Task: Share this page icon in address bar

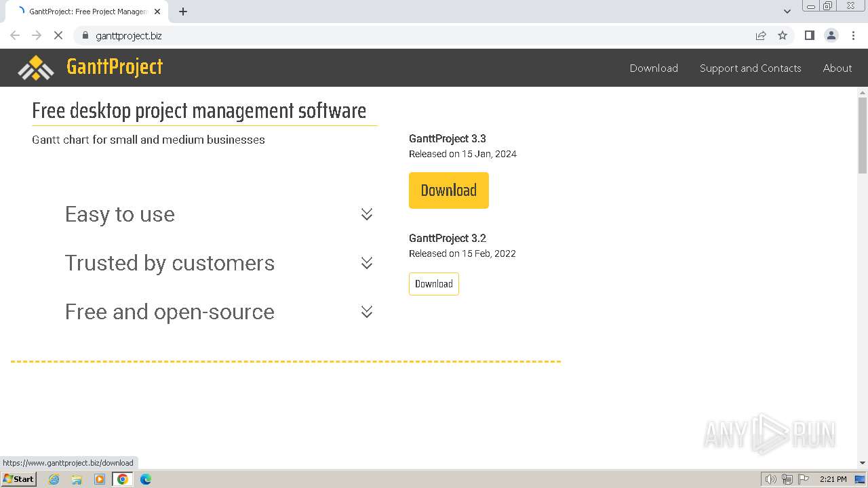Action: click(761, 35)
